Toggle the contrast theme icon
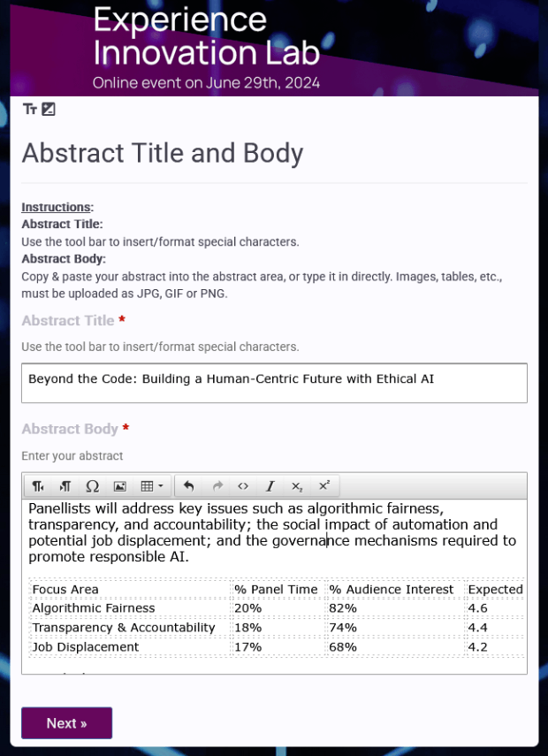The width and height of the screenshot is (548, 756). click(50, 109)
